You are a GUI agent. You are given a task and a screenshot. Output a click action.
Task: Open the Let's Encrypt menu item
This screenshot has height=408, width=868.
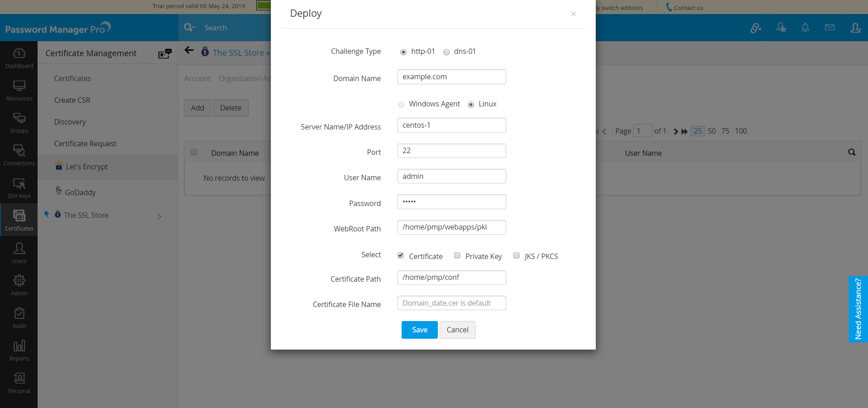click(87, 167)
